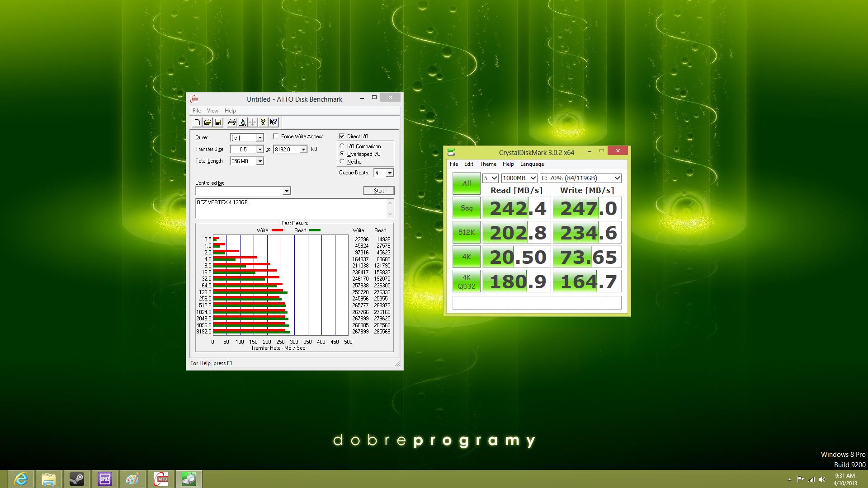Screen dimensions: 868x488
Task: Expand the Queue Depth dropdown
Action: (x=390, y=173)
